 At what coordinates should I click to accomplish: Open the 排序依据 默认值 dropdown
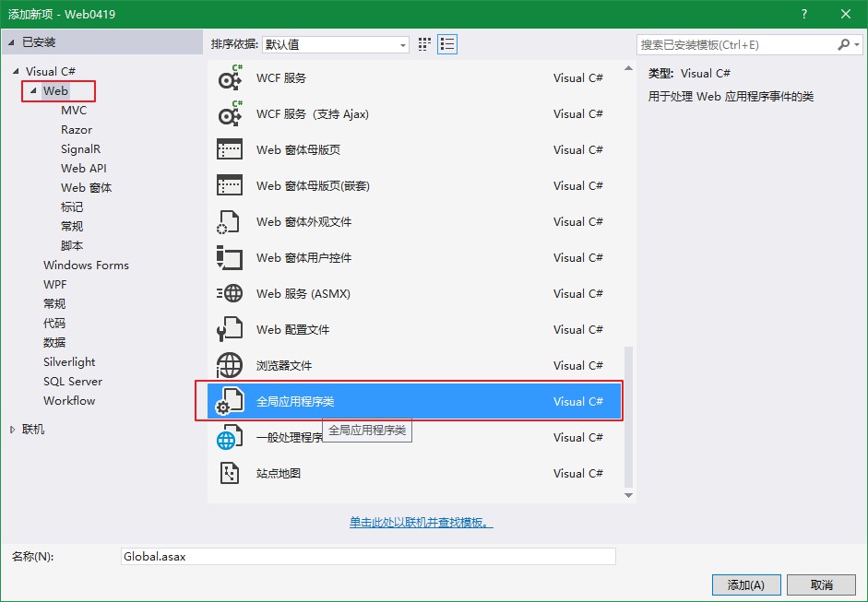336,44
